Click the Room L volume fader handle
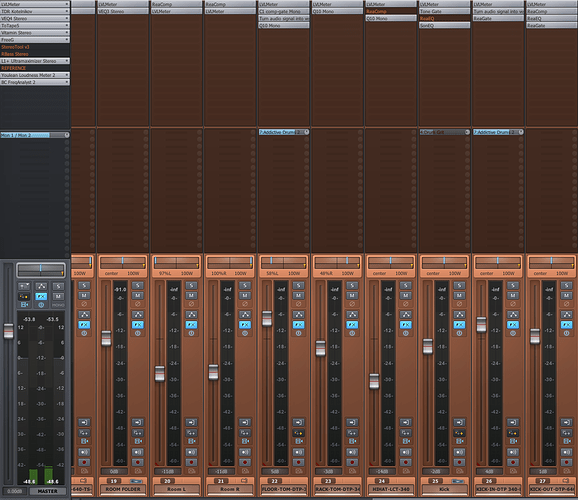Viewport: 578px width, 500px height. click(x=160, y=374)
